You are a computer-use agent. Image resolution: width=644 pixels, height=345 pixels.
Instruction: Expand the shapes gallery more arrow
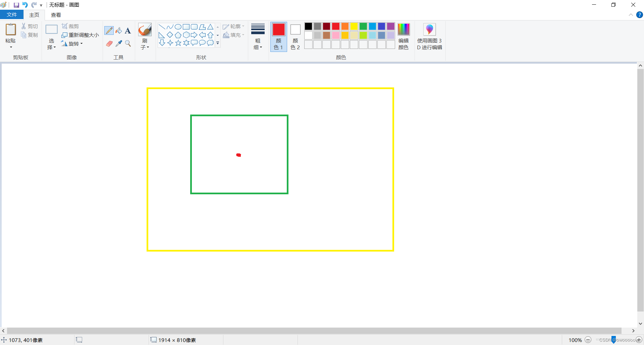[x=218, y=43]
